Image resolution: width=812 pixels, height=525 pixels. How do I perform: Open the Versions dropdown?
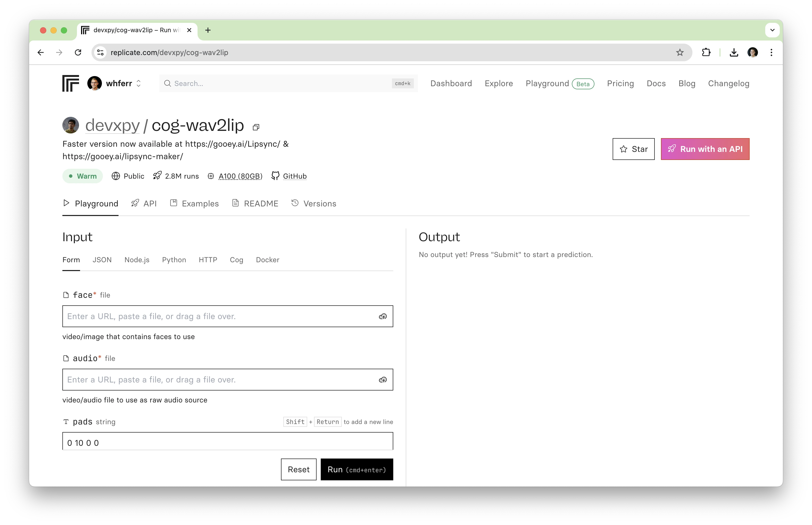coord(314,203)
